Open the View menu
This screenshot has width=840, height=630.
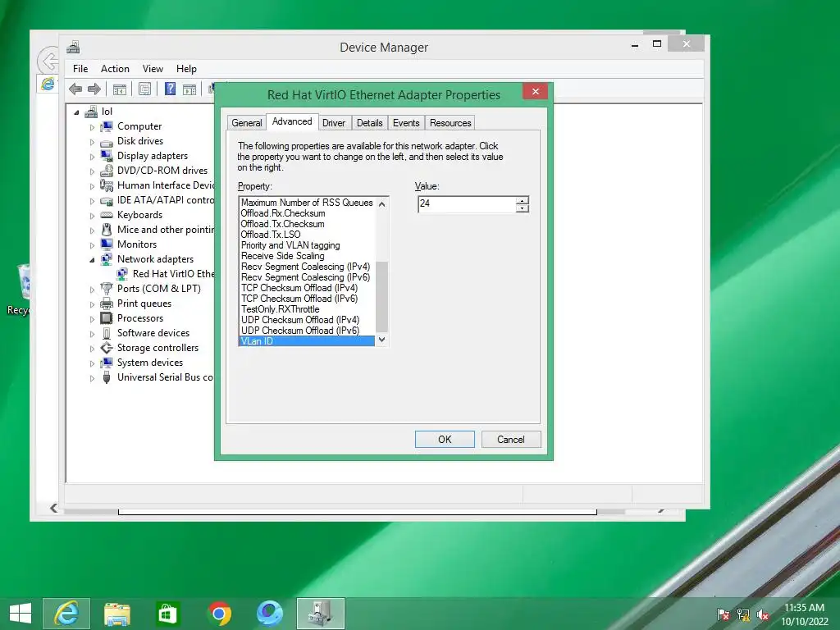coord(153,69)
